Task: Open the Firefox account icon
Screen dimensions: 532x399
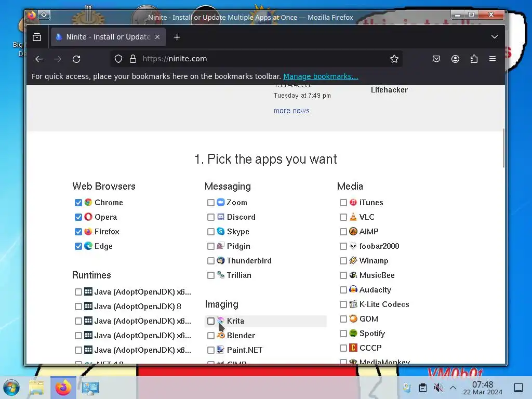Action: tap(455, 59)
